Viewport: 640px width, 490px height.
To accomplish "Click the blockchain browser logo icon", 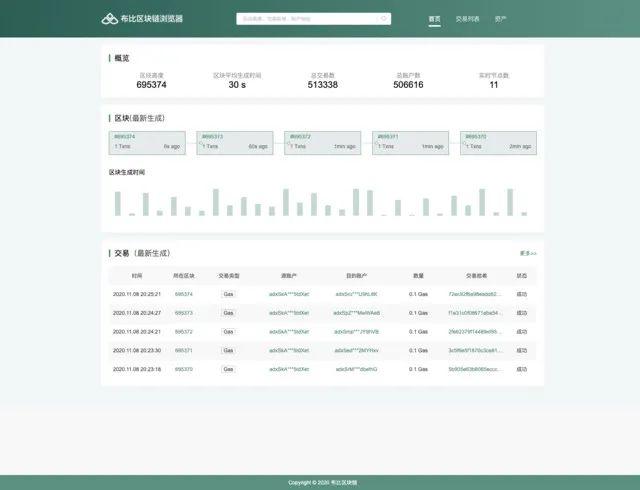I will pyautogui.click(x=109, y=19).
